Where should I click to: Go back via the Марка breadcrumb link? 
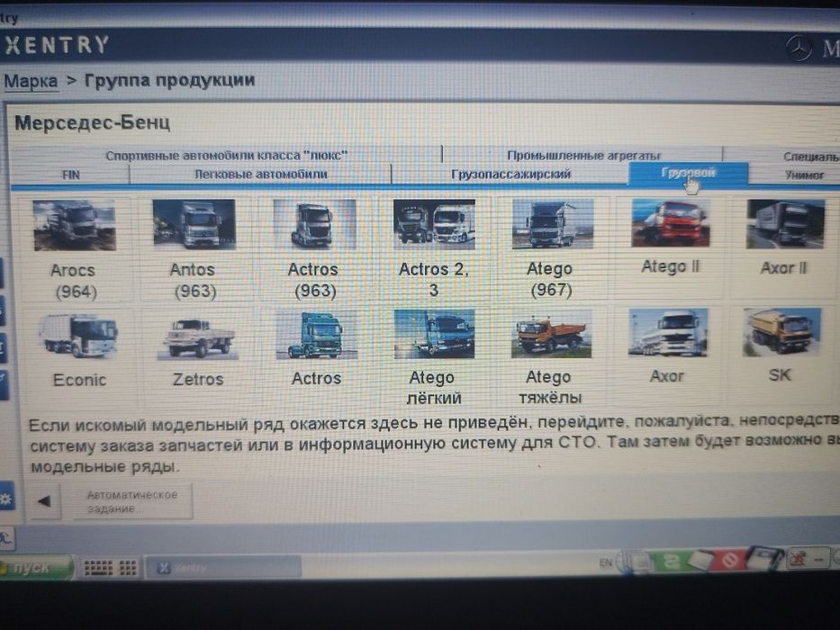tap(31, 81)
